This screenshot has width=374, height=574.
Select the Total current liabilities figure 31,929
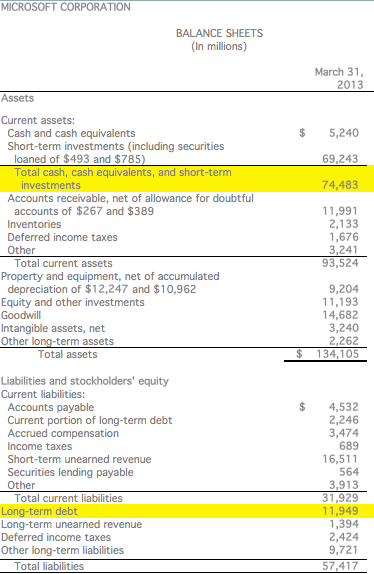click(340, 498)
